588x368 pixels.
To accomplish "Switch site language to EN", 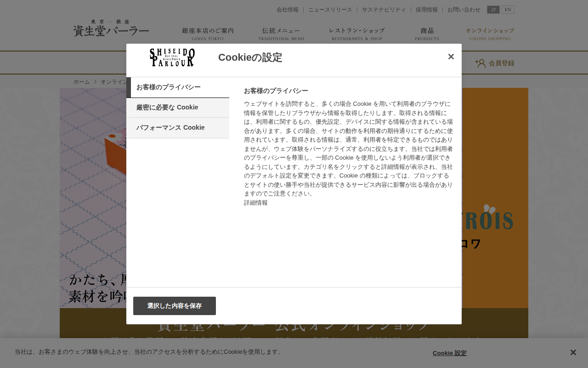I will click(508, 9).
